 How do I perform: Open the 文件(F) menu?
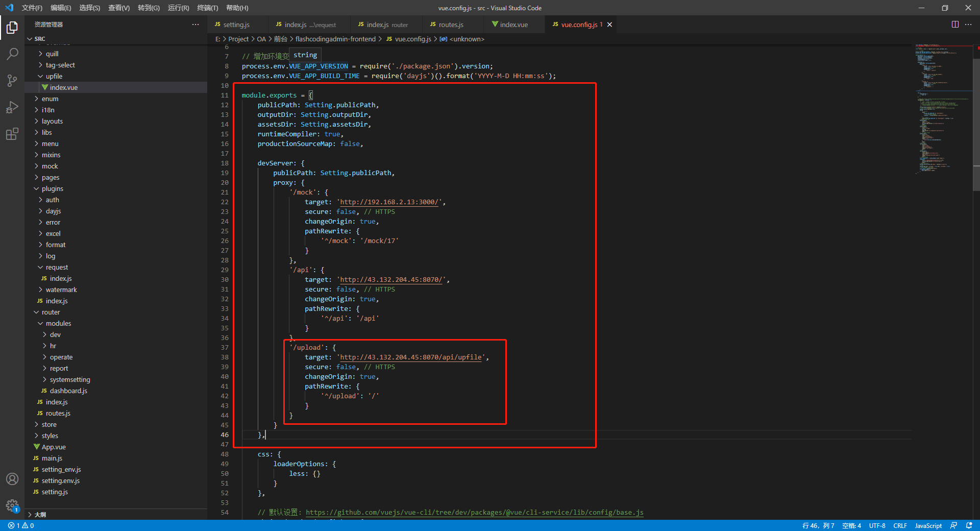(x=32, y=8)
